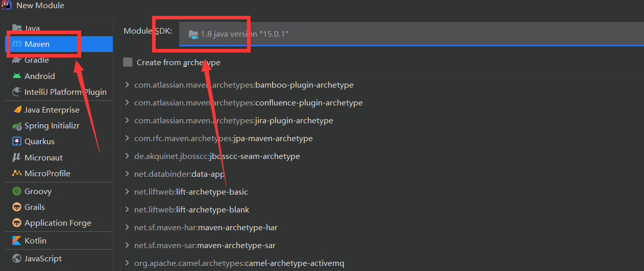Choose Gradle module type
The width and height of the screenshot is (644, 271).
click(x=59, y=60)
